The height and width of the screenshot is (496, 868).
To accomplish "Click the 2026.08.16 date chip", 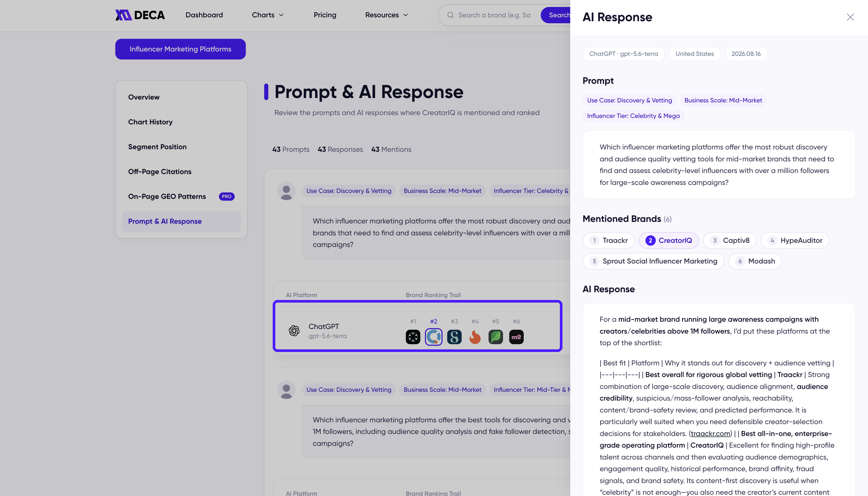I will click(746, 54).
